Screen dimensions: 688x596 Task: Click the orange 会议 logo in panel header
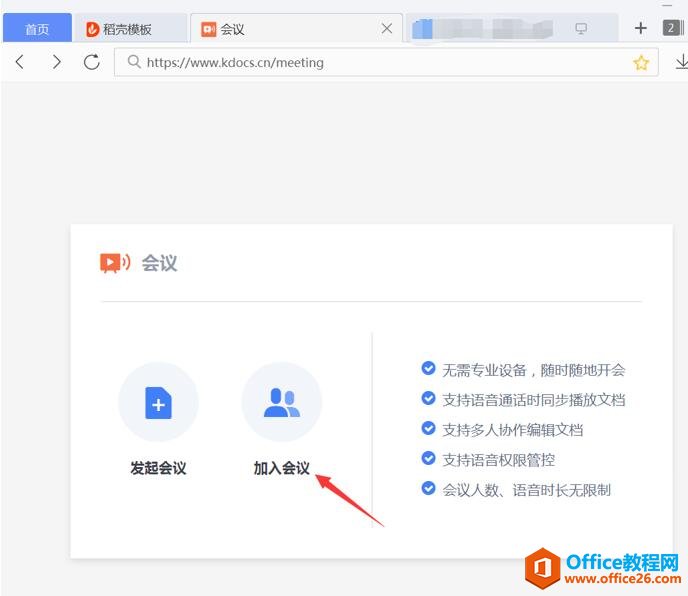(115, 263)
